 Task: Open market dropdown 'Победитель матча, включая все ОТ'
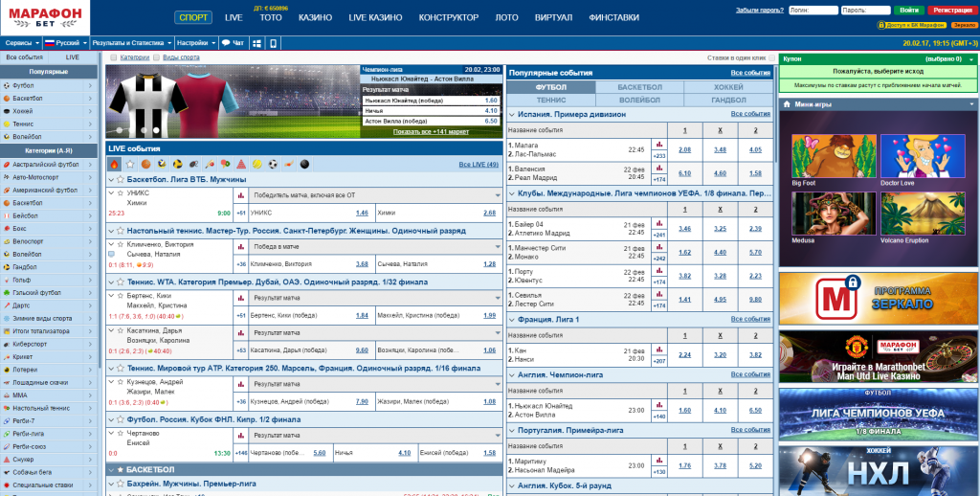point(375,195)
